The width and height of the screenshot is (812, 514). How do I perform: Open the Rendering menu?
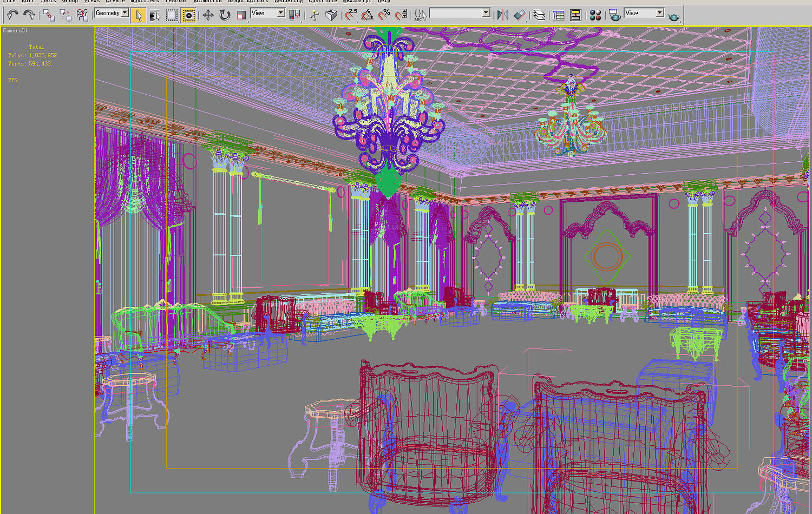[289, 2]
